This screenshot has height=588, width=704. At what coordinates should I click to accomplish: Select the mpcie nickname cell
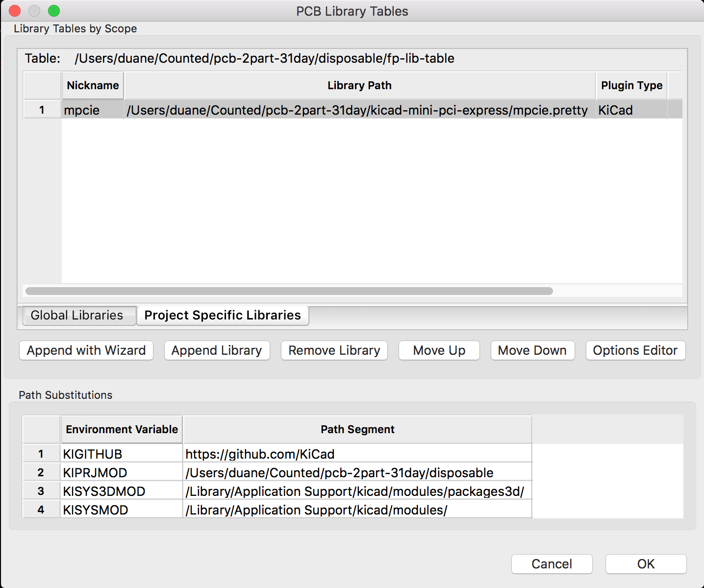(92, 110)
